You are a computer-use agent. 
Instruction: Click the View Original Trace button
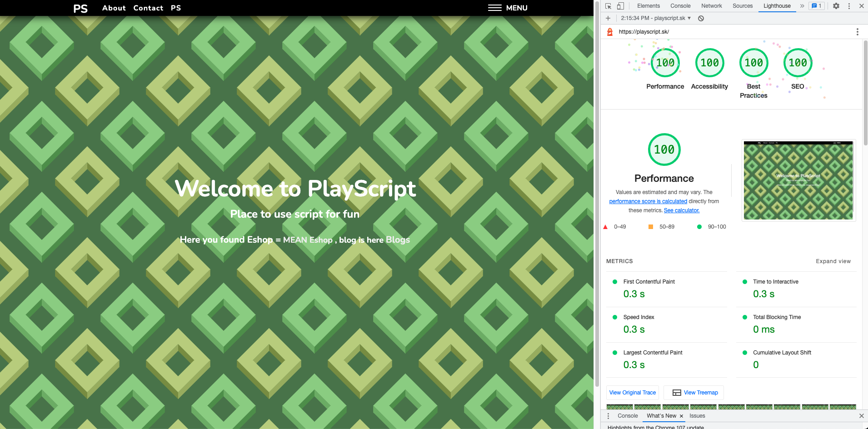(x=632, y=393)
